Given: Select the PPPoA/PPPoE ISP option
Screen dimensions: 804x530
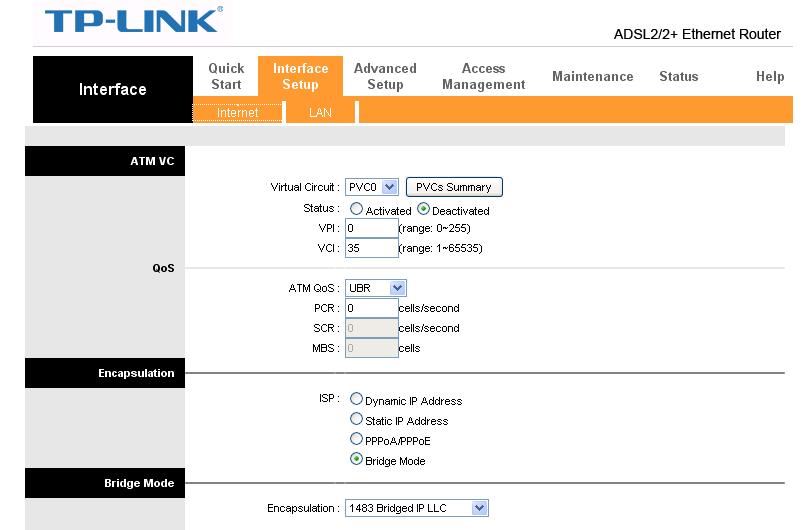Looking at the screenshot, I should tap(356, 440).
